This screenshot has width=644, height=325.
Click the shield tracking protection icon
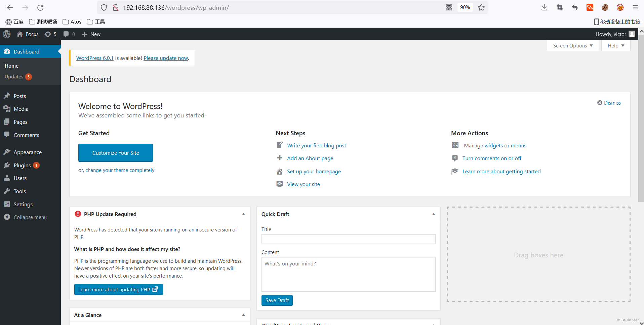coord(104,7)
